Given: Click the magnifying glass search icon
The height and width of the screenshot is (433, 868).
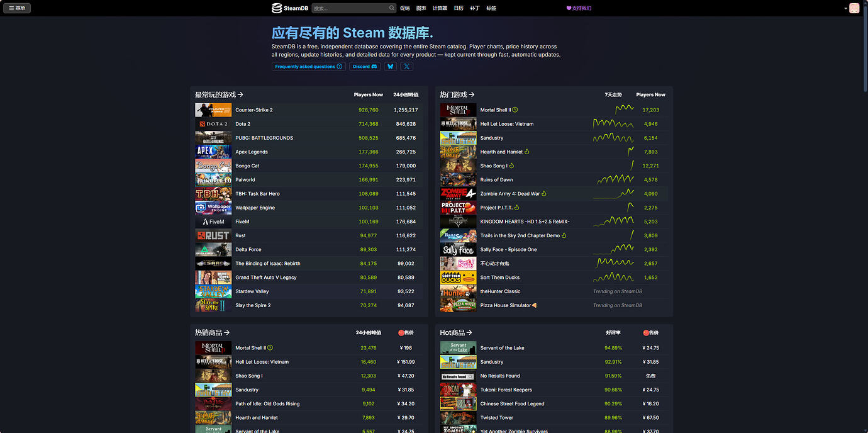Looking at the screenshot, I should 392,8.
